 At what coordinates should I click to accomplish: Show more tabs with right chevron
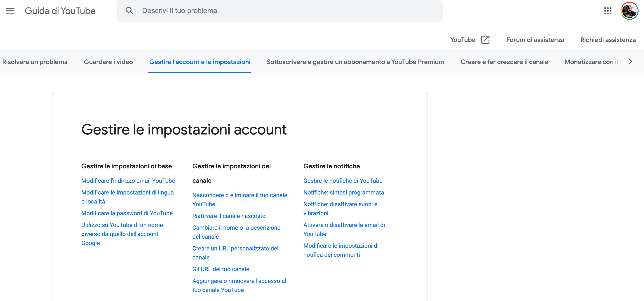pos(631,61)
